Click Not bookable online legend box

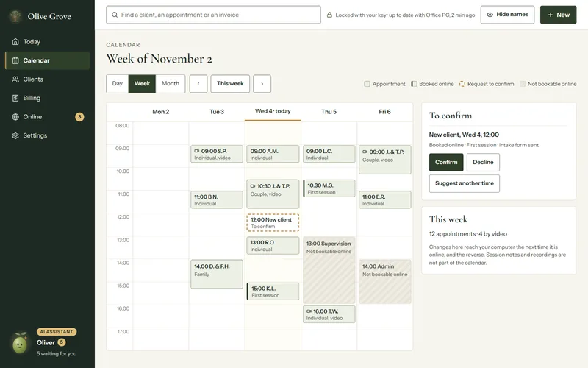point(523,84)
